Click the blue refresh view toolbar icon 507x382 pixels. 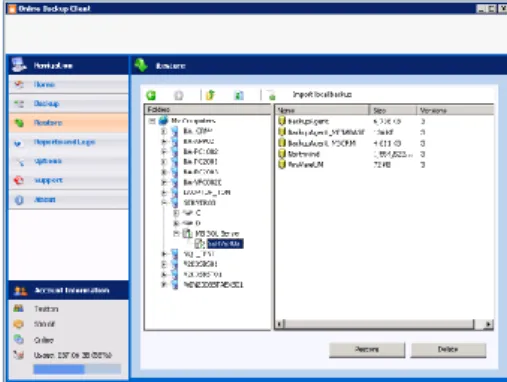[239, 96]
